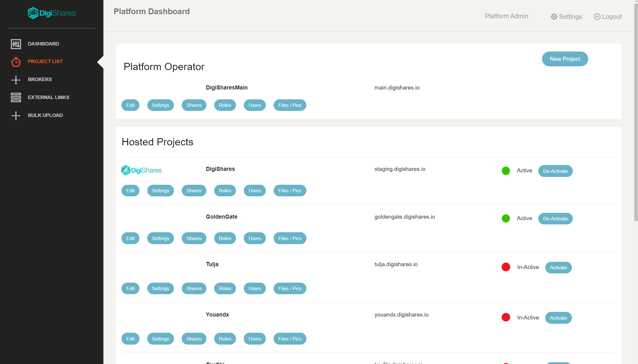Open Users for GoldenGate
Viewport: 638px width, 364px height.
[x=255, y=238]
